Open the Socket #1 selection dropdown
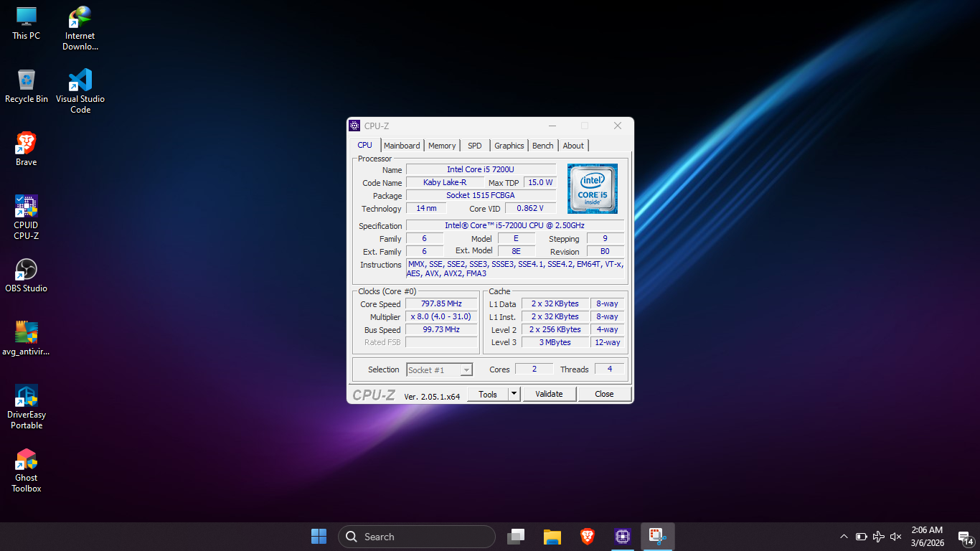 pyautogui.click(x=440, y=369)
